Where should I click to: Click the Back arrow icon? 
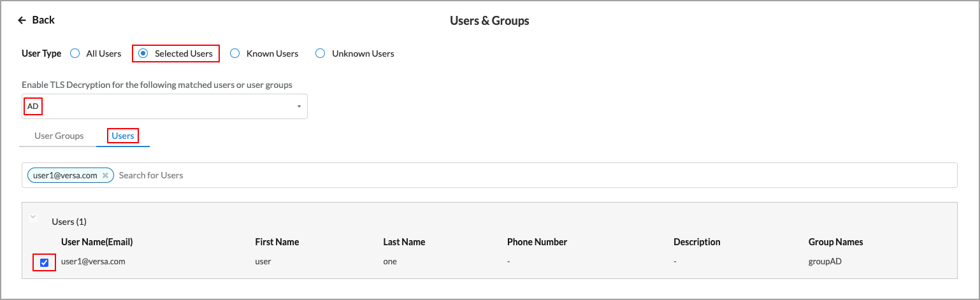(22, 20)
